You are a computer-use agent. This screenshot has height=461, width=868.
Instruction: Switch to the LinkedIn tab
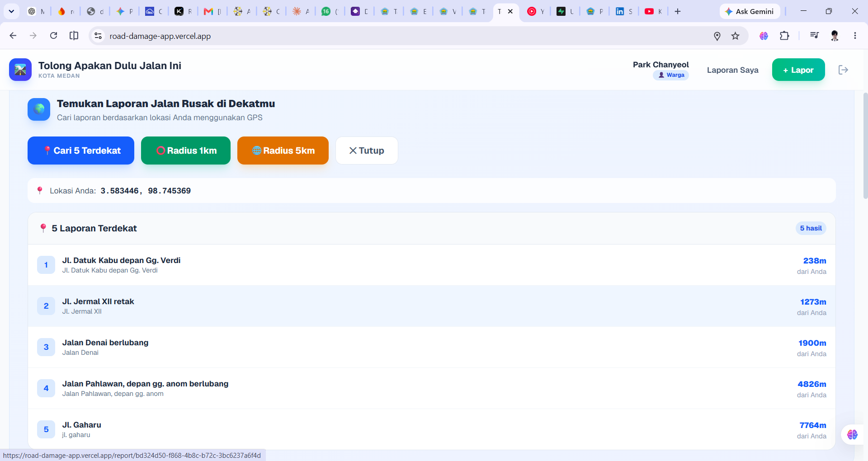point(624,11)
